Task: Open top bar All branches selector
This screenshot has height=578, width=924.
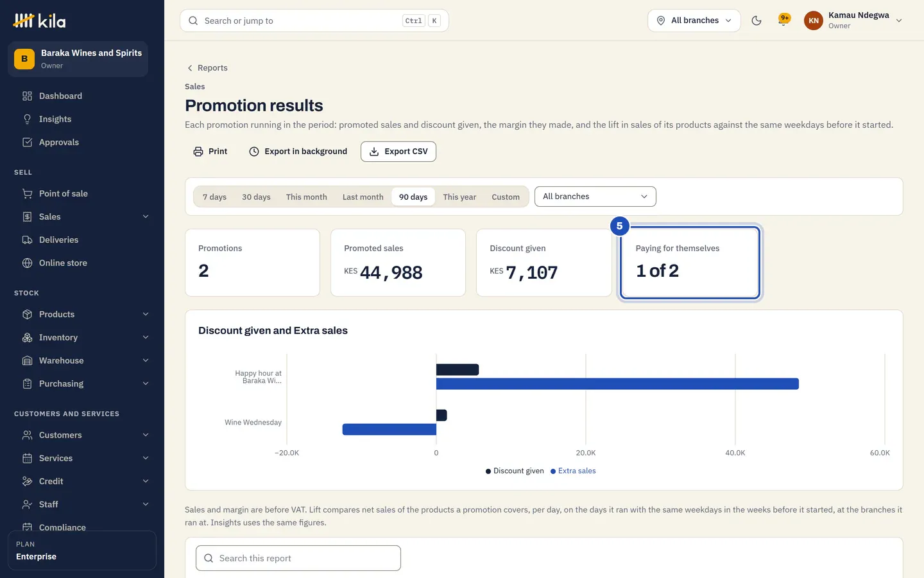Action: [694, 21]
